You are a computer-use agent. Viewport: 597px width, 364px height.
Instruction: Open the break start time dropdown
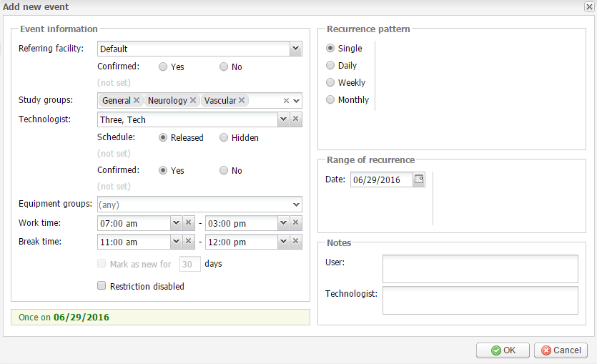176,242
